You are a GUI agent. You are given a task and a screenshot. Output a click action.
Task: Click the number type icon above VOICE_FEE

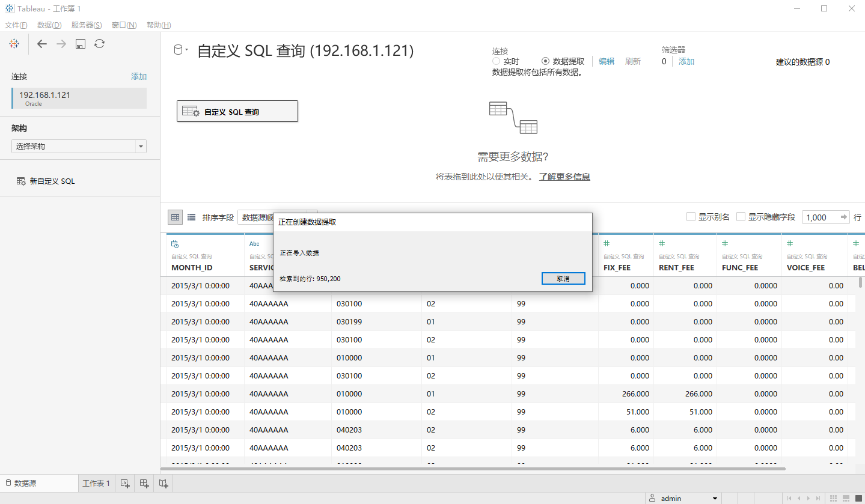click(790, 244)
